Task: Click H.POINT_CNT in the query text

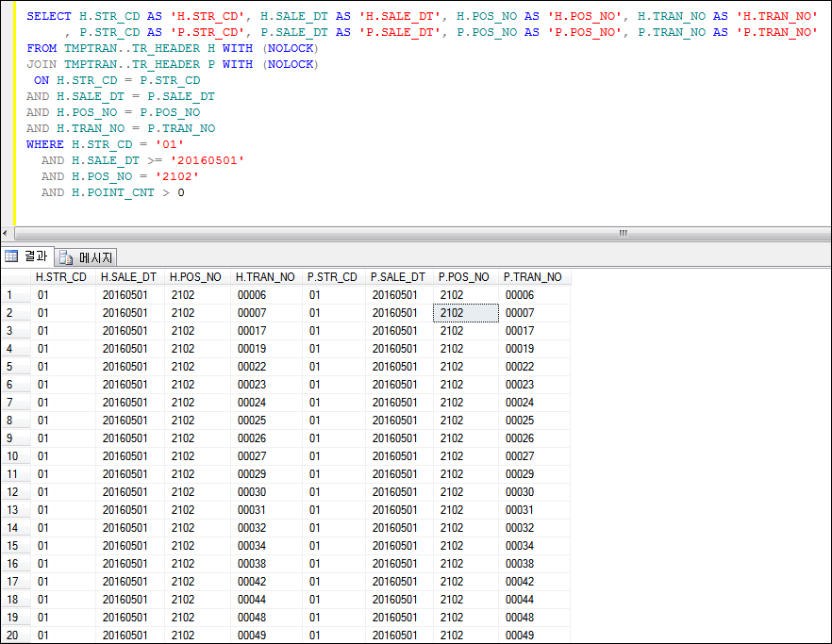Action: point(113,192)
